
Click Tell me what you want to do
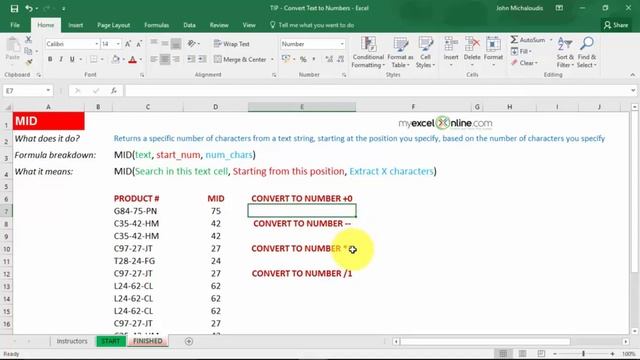312,25
